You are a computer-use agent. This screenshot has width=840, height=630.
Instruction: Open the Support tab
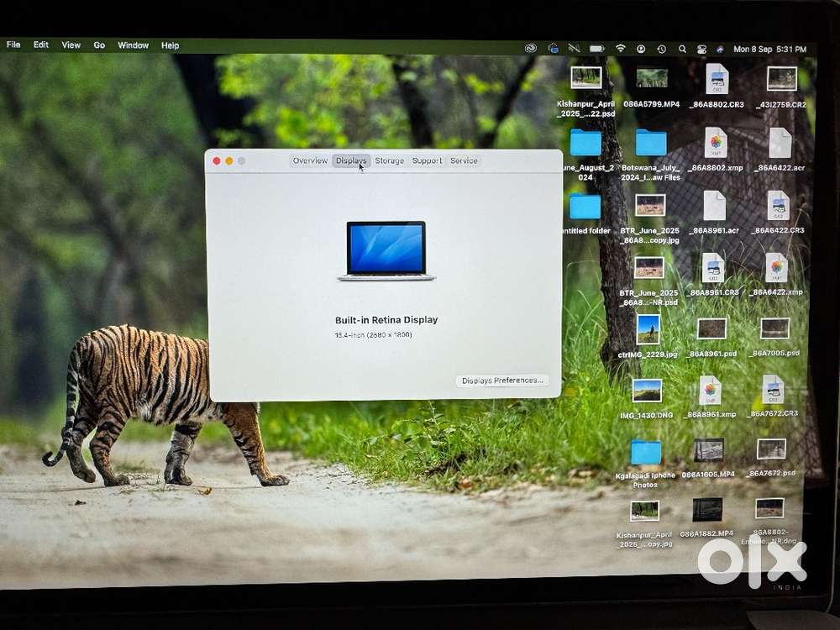(x=427, y=160)
